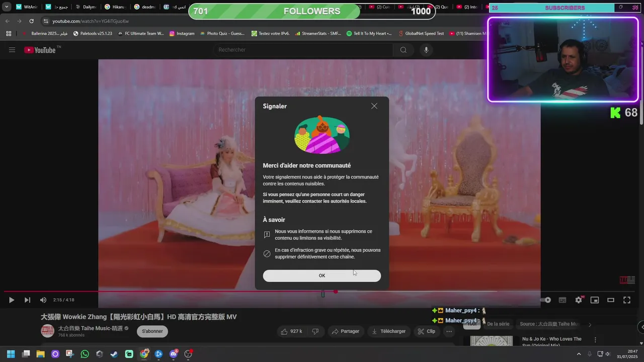The image size is (644, 362).
Task: Play the paused video
Action: pos(11,300)
